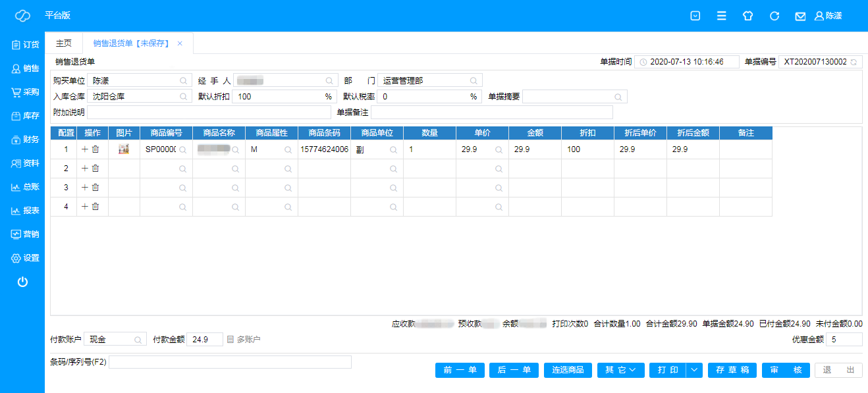Search 购买单位 with magnifier icon
Viewport: 868px width, 393px height.
click(x=184, y=80)
